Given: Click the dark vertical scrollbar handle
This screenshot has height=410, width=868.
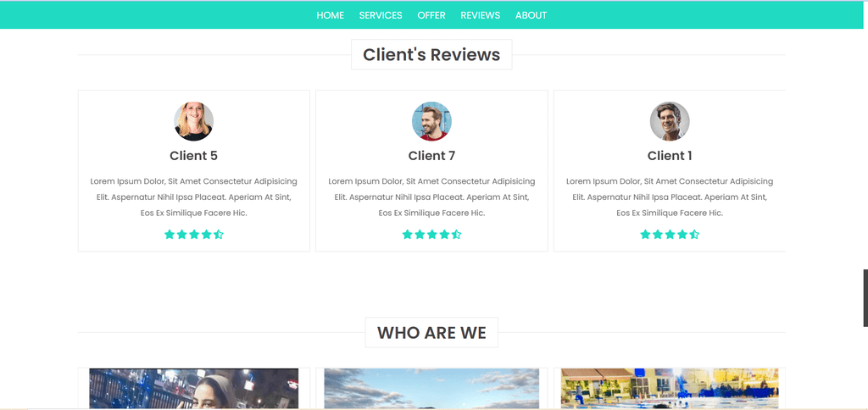Looking at the screenshot, I should (x=865, y=298).
